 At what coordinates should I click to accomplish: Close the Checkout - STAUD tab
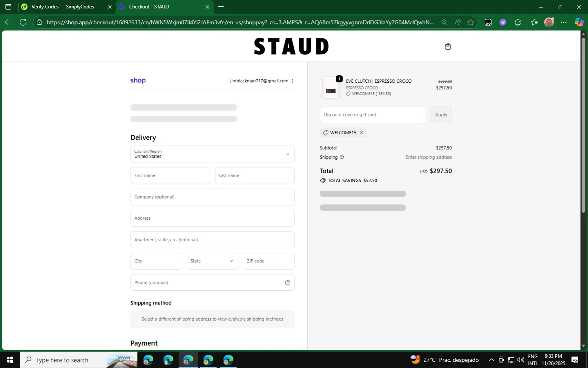click(x=207, y=7)
